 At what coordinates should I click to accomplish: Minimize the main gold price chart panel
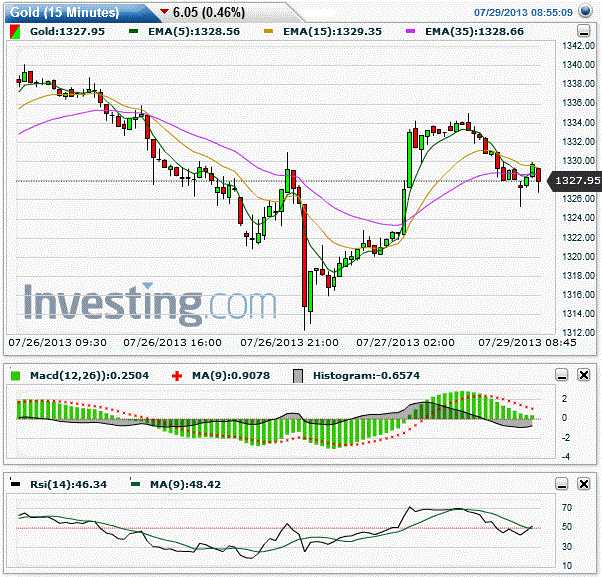pyautogui.click(x=584, y=31)
